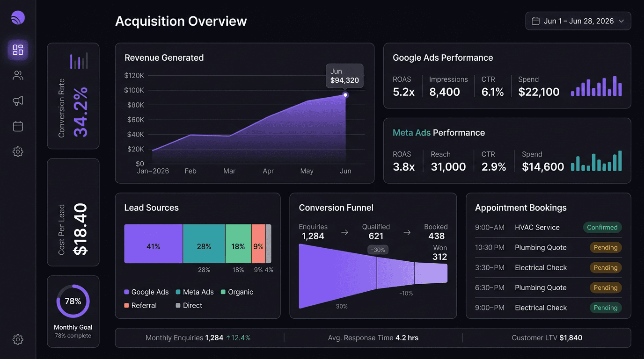Click the Jun $94,320 tooltip

(x=345, y=76)
